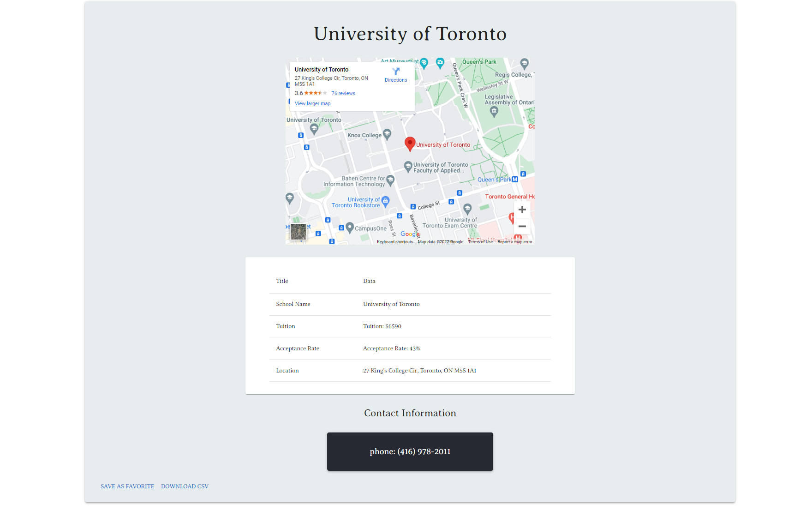Select the University of Toronto Exam Centre pin

pyautogui.click(x=467, y=209)
